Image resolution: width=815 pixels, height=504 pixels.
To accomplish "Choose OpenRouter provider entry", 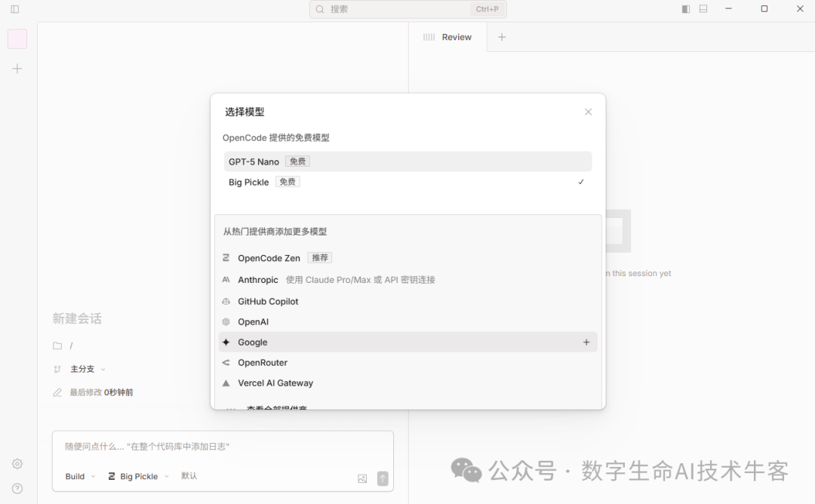I will pos(408,363).
